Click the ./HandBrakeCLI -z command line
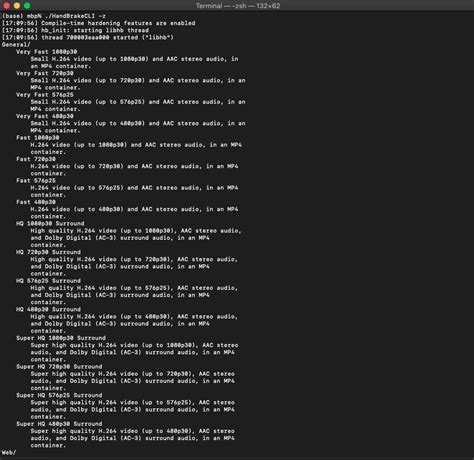Screen dimensions: 474x460 pyautogui.click(x=54, y=16)
